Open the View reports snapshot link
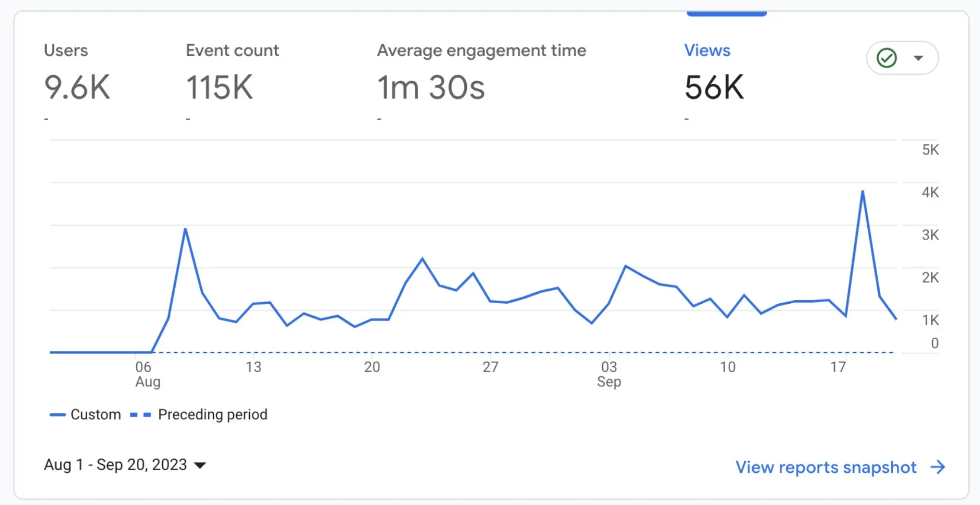Image resolution: width=980 pixels, height=505 pixels. [826, 467]
